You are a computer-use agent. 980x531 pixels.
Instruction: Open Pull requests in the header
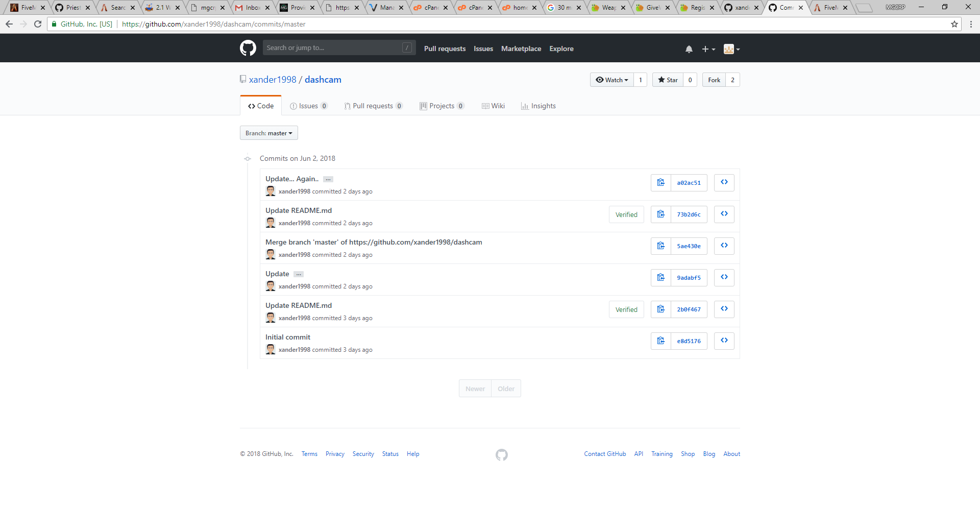tap(445, 49)
